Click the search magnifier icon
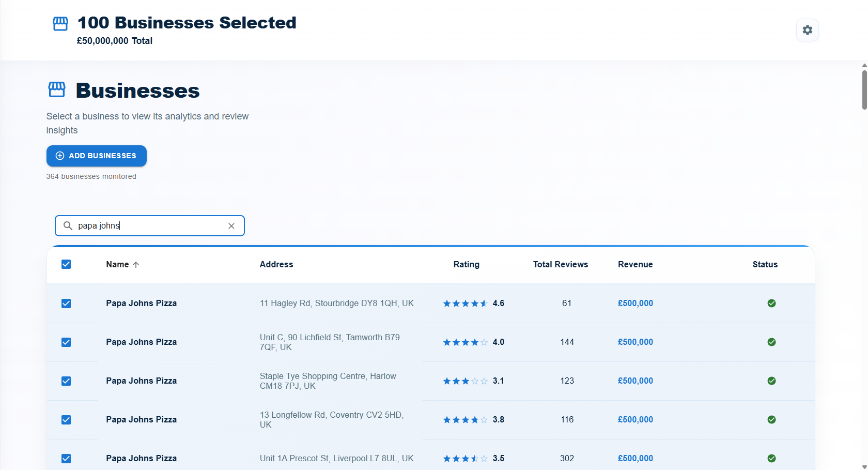Image resolution: width=868 pixels, height=470 pixels. (68, 226)
